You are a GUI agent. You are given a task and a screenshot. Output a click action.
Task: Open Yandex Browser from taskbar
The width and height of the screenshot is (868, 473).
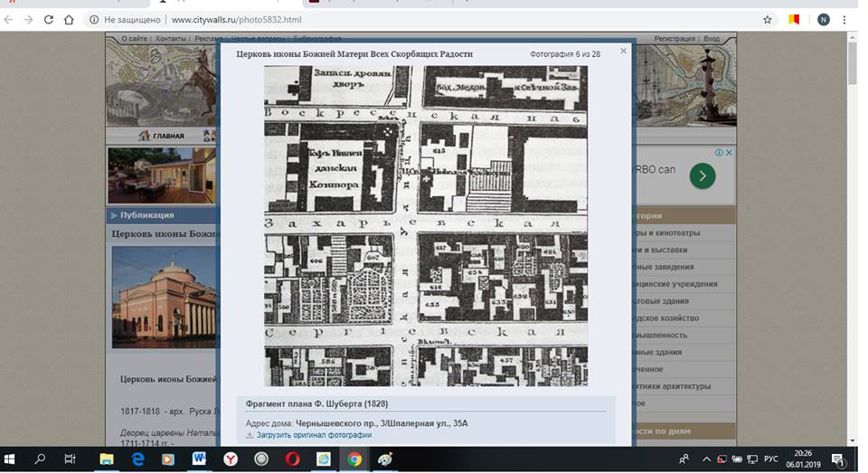(x=231, y=459)
